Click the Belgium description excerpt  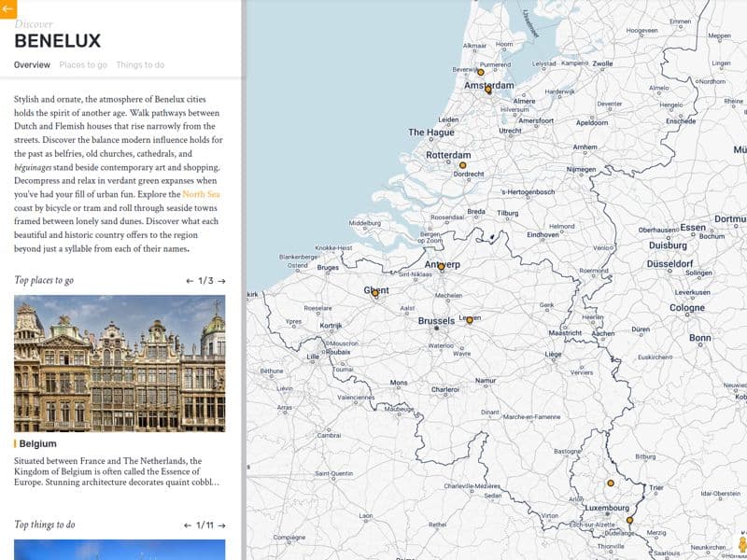pos(117,471)
